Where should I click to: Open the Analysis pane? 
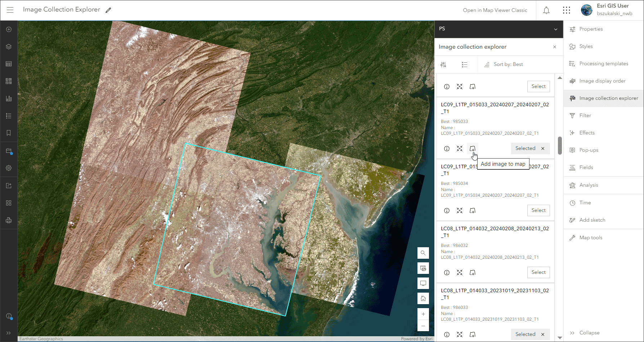(x=604, y=185)
